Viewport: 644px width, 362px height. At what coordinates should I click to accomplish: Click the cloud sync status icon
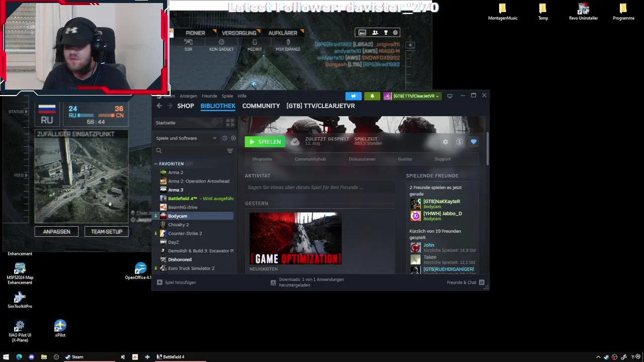click(295, 142)
